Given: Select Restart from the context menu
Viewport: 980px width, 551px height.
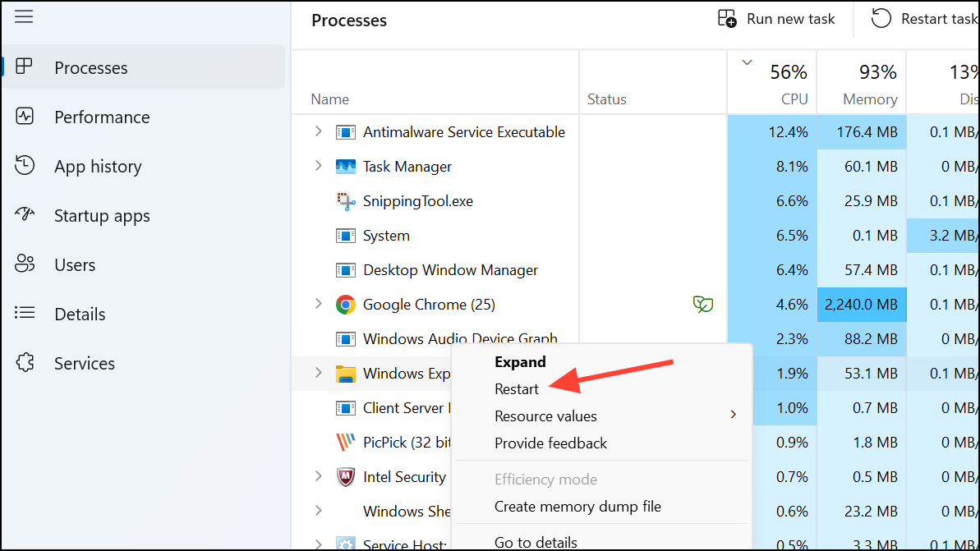Looking at the screenshot, I should pyautogui.click(x=517, y=388).
